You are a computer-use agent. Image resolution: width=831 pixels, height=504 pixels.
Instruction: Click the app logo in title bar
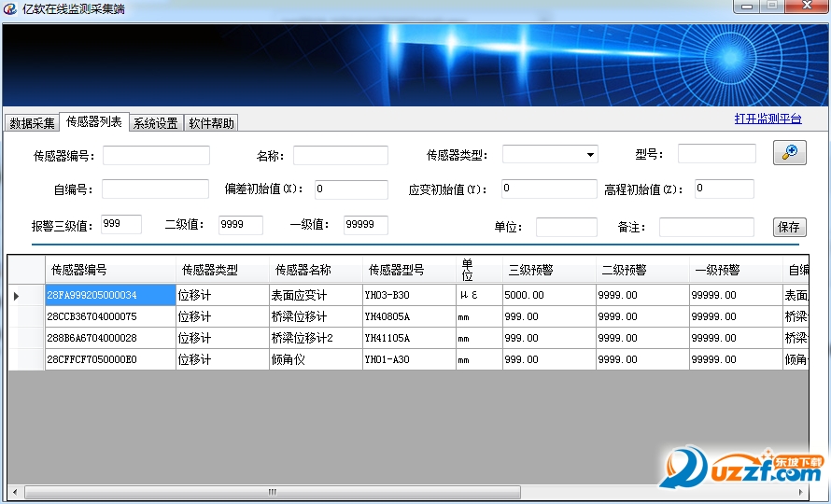(9, 8)
